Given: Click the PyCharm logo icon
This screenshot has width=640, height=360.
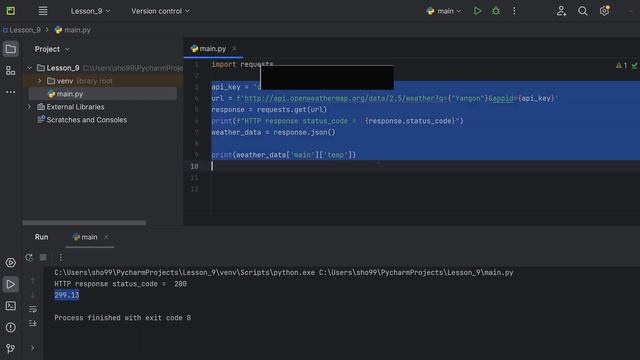Looking at the screenshot, I should (11, 11).
